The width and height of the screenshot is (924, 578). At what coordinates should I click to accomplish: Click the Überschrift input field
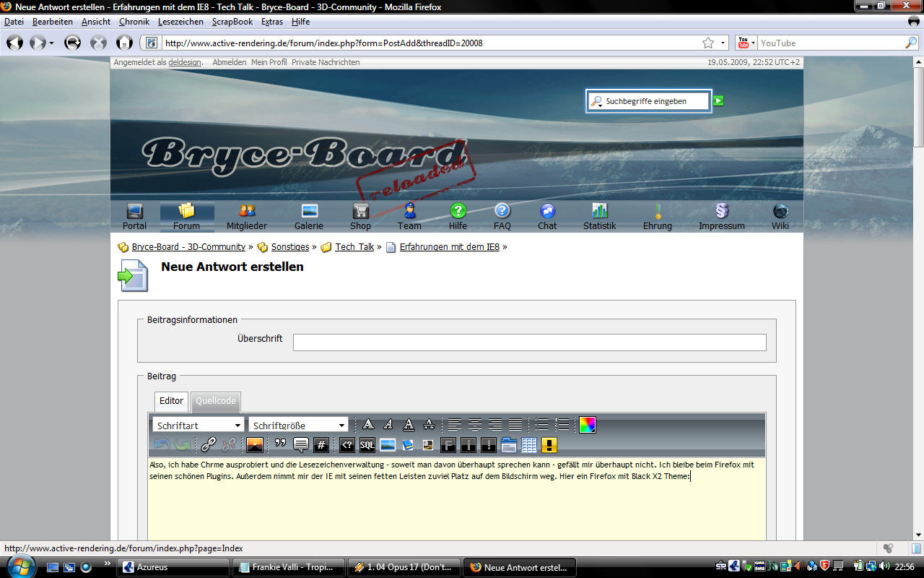[x=529, y=342]
